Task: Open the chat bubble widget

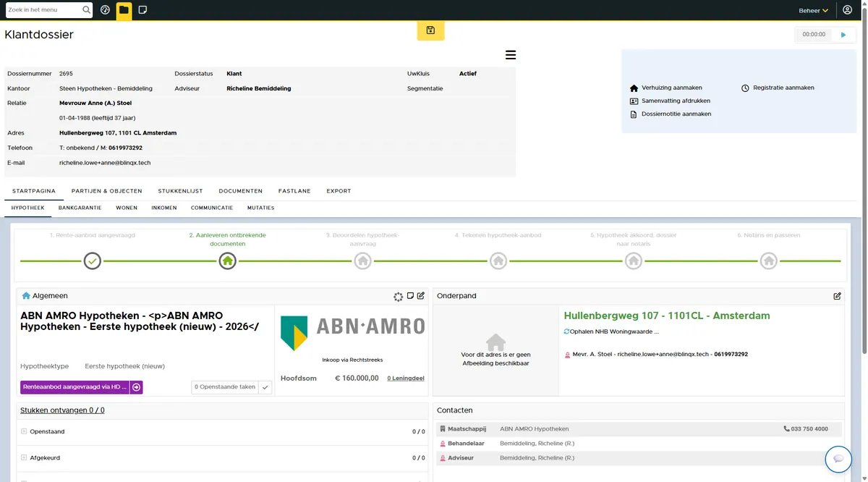Action: tap(838, 459)
